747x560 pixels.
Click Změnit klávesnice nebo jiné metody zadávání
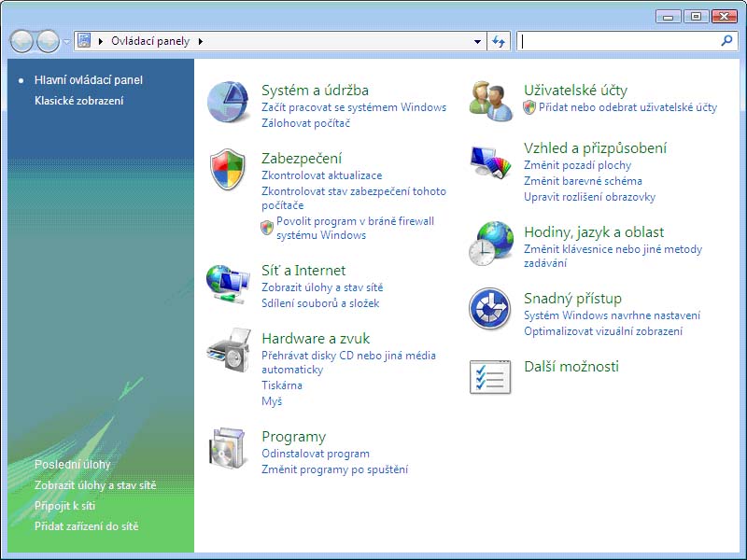point(613,256)
